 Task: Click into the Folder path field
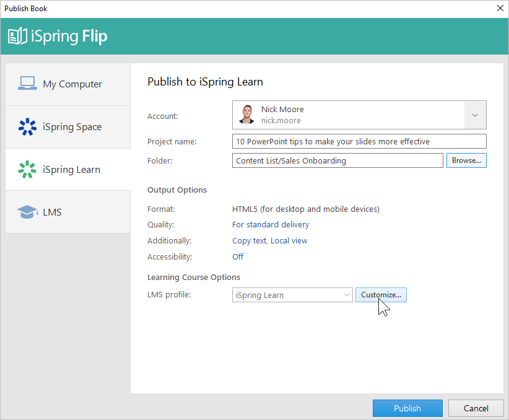(x=337, y=160)
